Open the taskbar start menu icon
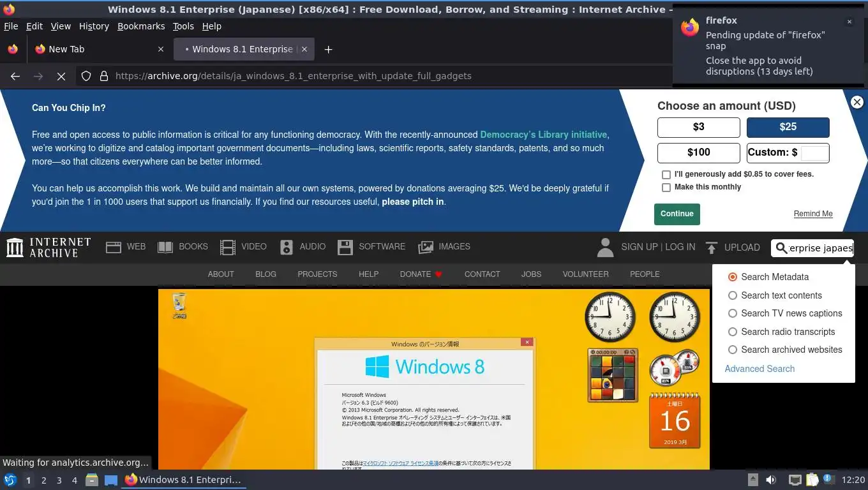 tap(10, 480)
